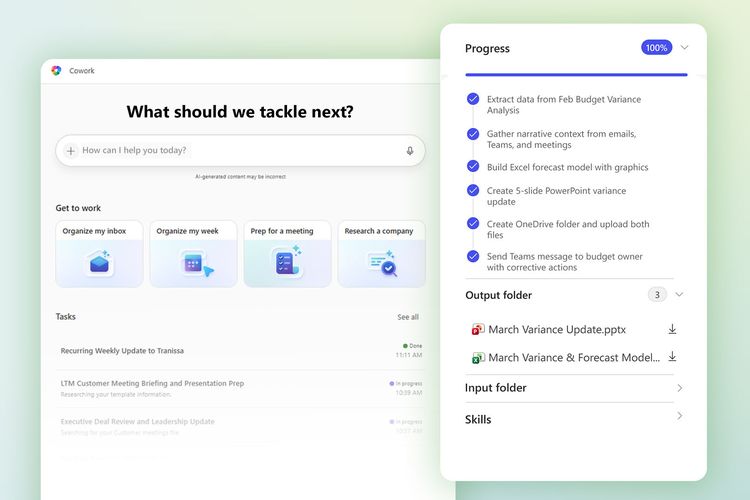Select the Prep for a meeting card

[x=287, y=254]
